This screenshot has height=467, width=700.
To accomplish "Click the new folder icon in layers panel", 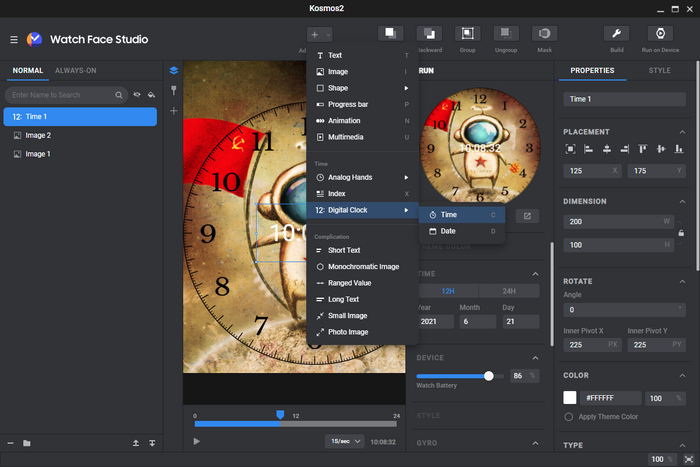I will (x=27, y=443).
